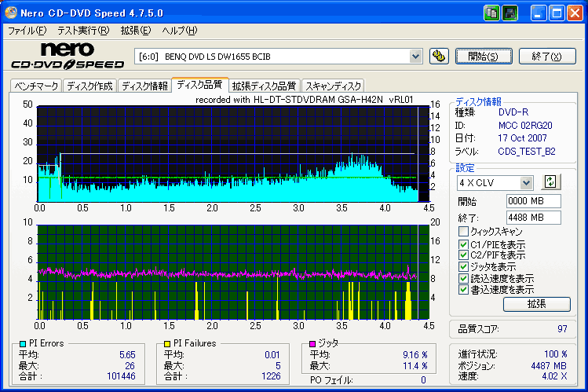Image resolution: width=588 pixels, height=392 pixels.
Task: Maximize the Nero window
Action: tap(557, 13)
